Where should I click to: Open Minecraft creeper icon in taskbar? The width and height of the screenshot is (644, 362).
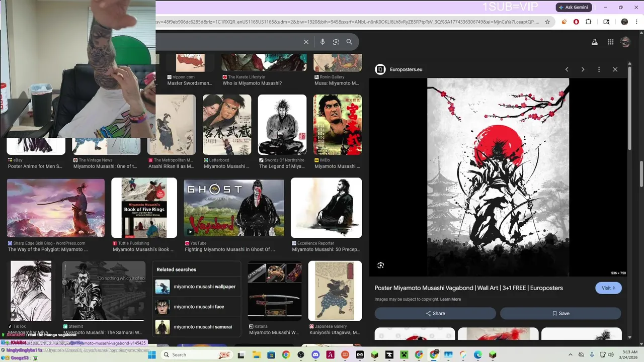point(404,354)
